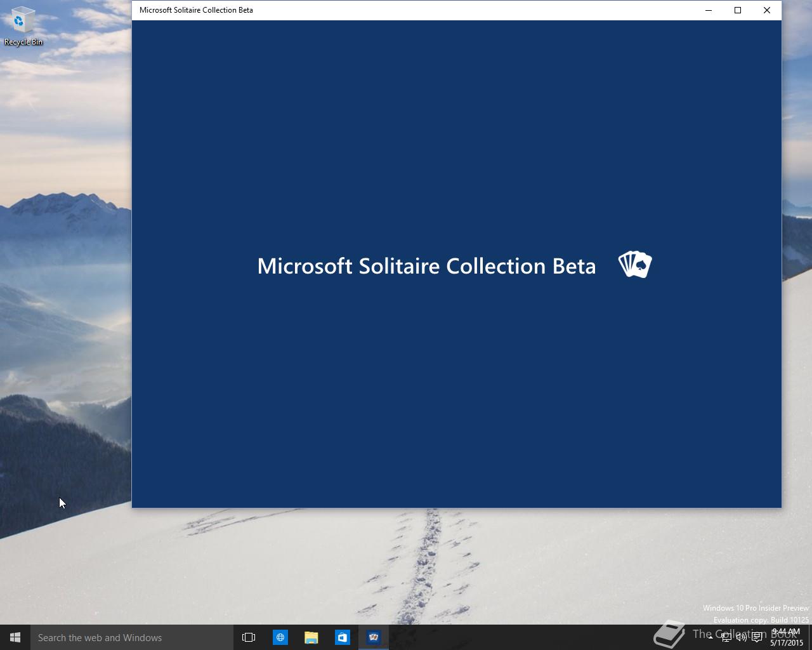Click the playing cards logo on the splash screen
Screen dimensions: 812x650
[635, 265]
